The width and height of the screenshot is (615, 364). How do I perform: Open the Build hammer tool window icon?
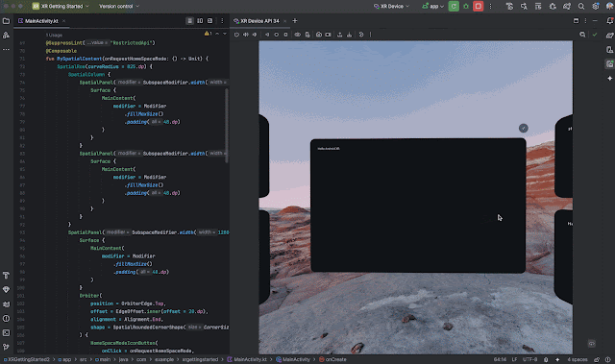click(6, 276)
